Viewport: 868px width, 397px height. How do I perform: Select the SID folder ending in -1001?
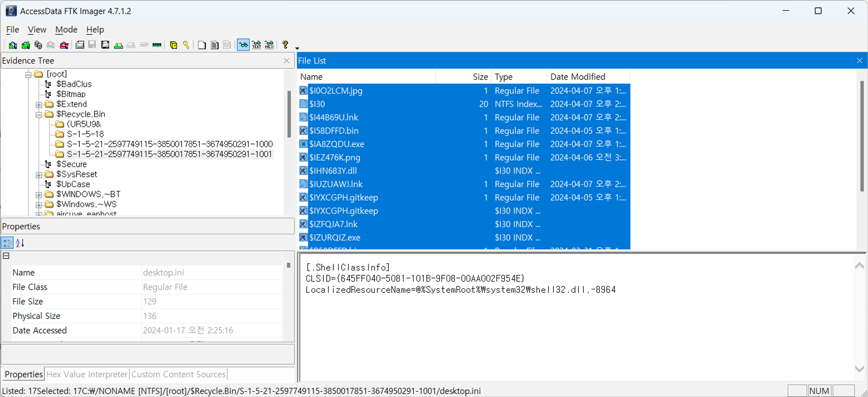pos(169,154)
